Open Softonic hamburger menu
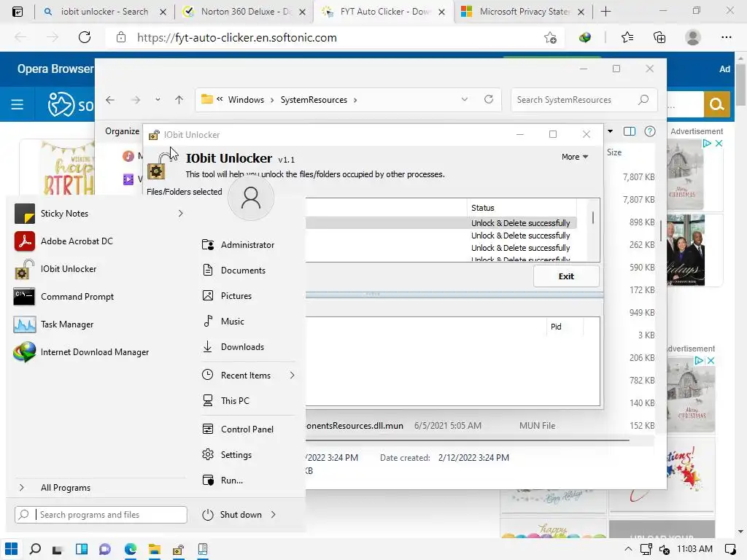 tap(18, 104)
